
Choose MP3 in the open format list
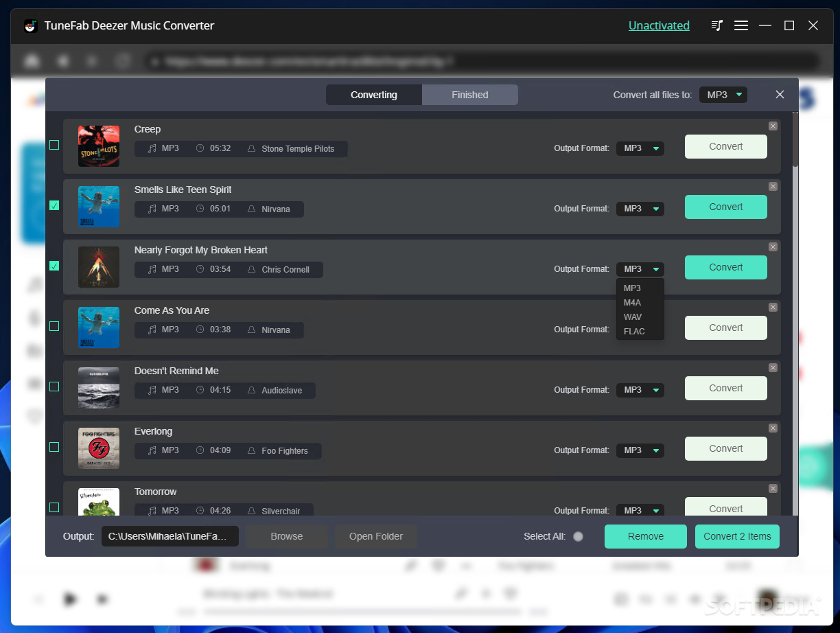(640, 288)
